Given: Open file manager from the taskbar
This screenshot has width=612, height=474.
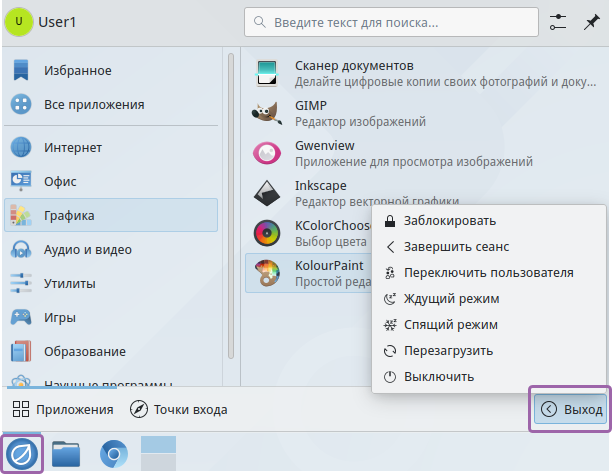Looking at the screenshot, I should [x=66, y=454].
